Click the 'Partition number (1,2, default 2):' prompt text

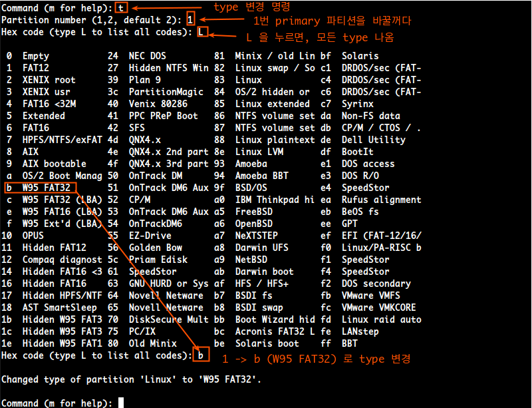coord(91,20)
